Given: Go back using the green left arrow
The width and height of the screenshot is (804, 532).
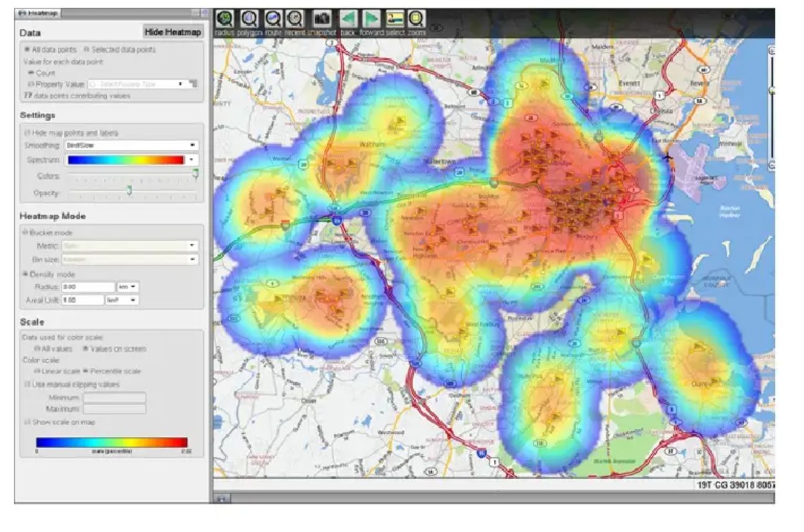Looking at the screenshot, I should (x=348, y=19).
